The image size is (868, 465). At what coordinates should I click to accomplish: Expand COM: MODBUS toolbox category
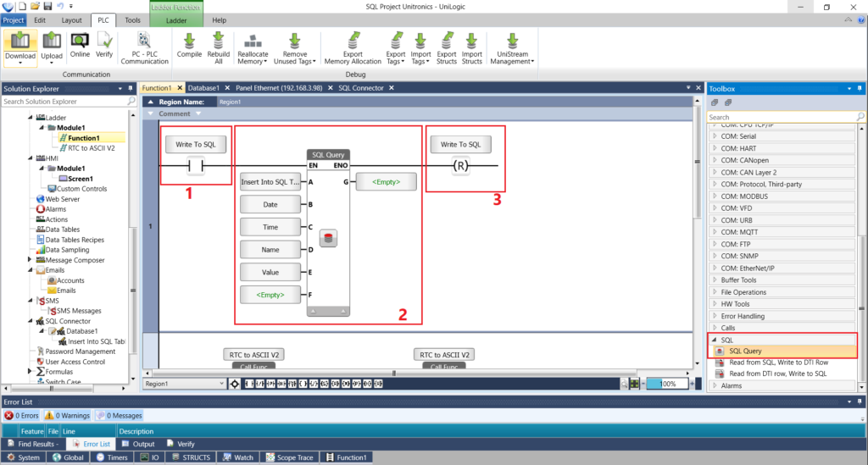coord(715,197)
